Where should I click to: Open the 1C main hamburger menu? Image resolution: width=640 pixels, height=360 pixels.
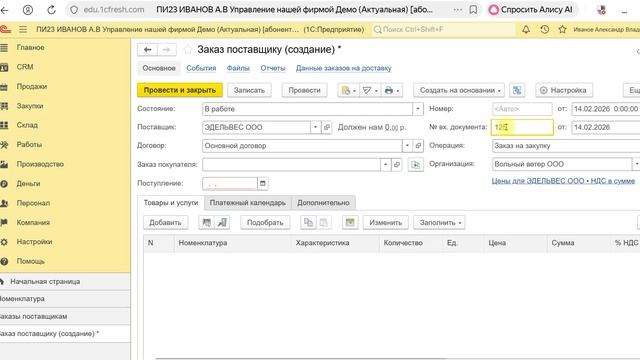pos(23,29)
